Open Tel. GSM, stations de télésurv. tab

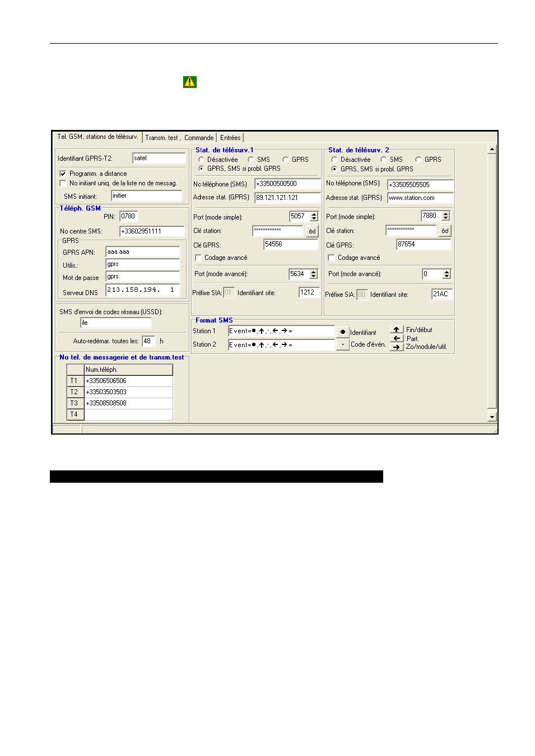coord(97,137)
